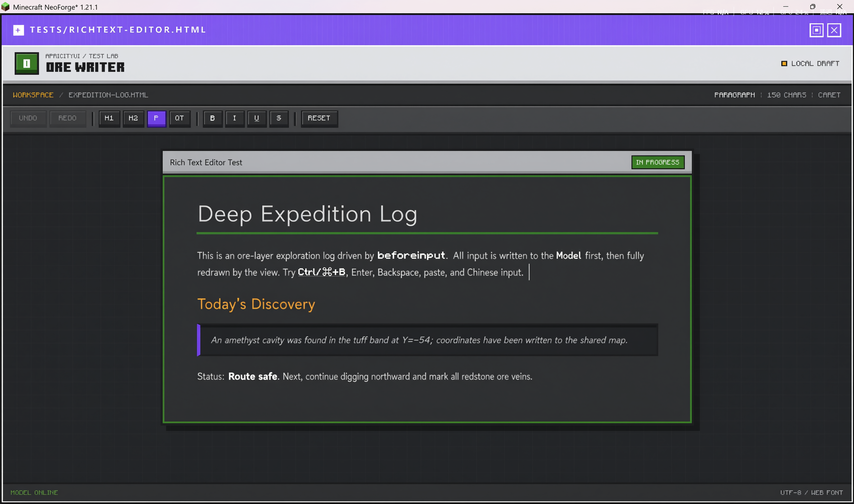
Task: Click the WORKSPACE breadcrumb link
Action: click(33, 95)
